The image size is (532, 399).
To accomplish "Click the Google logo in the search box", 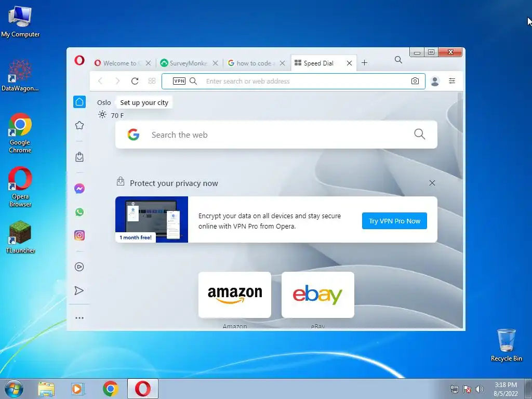I will click(x=134, y=135).
